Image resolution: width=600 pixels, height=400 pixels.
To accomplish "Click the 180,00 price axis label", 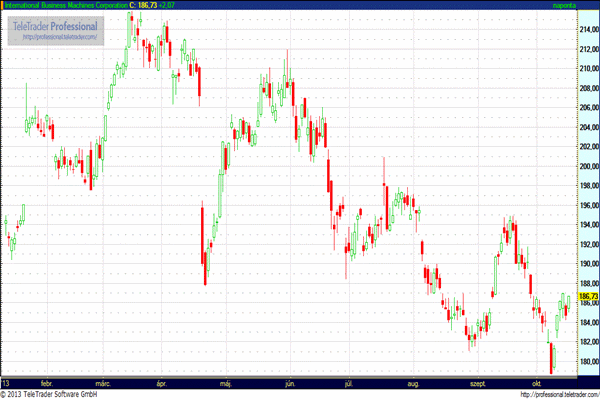I will tap(588, 362).
